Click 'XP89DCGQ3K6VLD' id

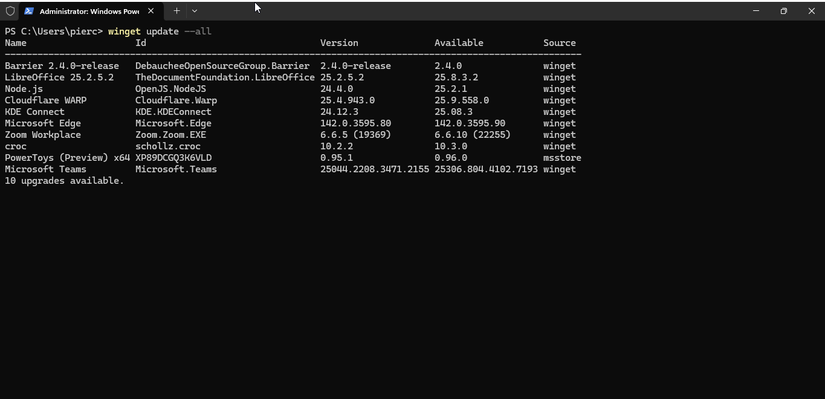173,158
